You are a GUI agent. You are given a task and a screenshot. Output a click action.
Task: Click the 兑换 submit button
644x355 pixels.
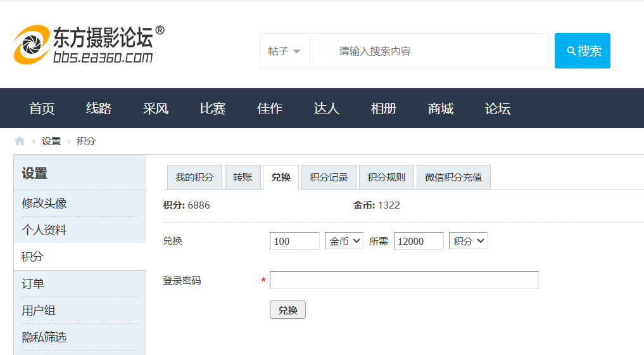287,310
